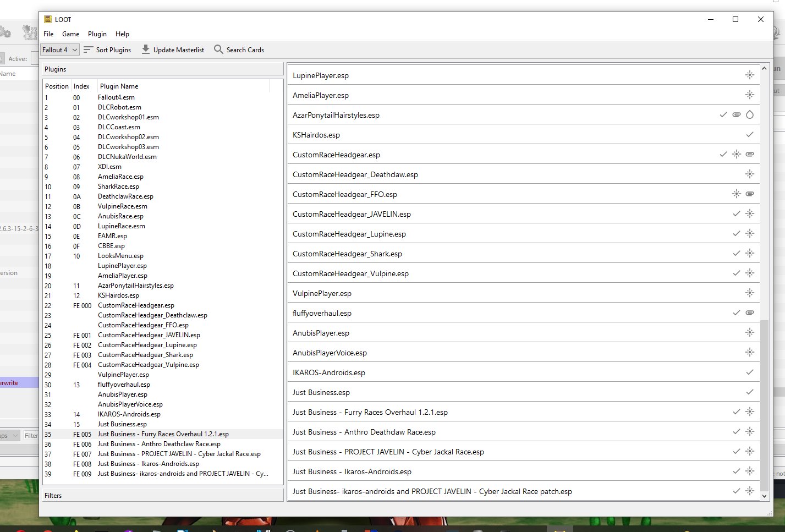Select XDI.esm row in plugin list
This screenshot has height=532, width=785.
pyautogui.click(x=163, y=167)
